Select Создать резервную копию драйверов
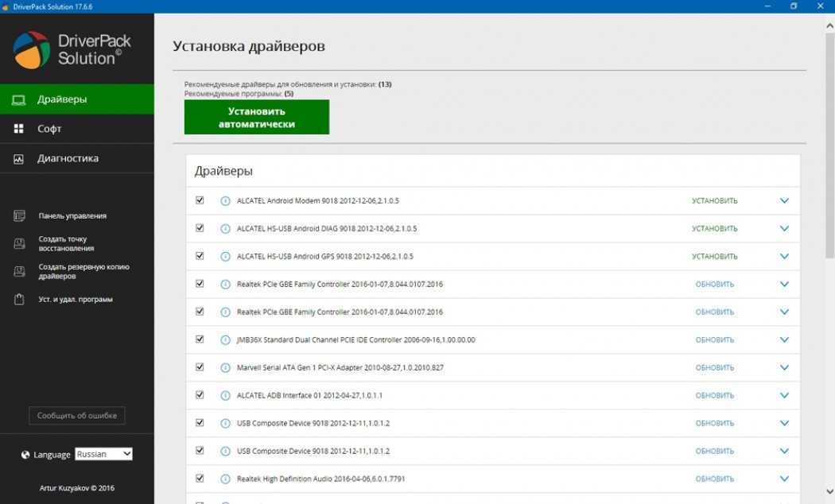This screenshot has height=504, width=835. 83,271
